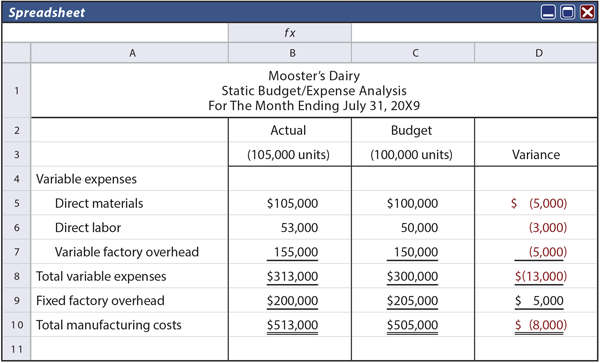This screenshot has width=600, height=363.
Task: Click the Actual column heading cell
Action: (290, 130)
